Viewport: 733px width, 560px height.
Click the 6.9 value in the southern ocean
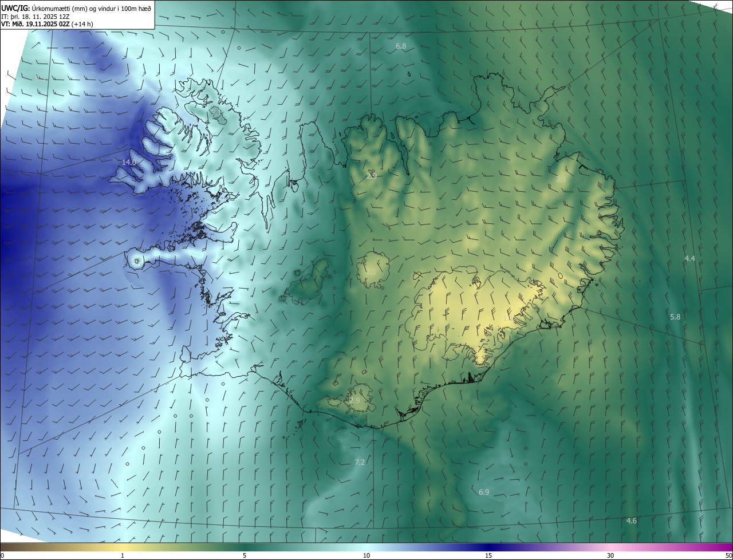click(x=484, y=492)
